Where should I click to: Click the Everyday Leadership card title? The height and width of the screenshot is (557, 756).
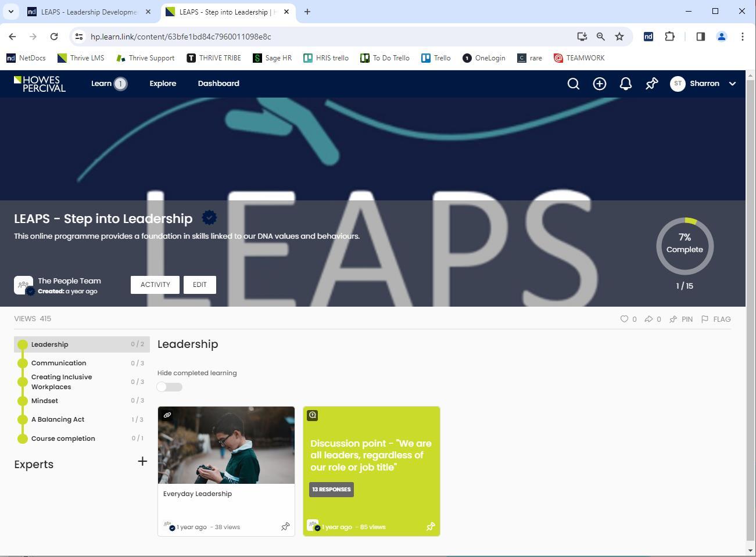click(x=198, y=494)
